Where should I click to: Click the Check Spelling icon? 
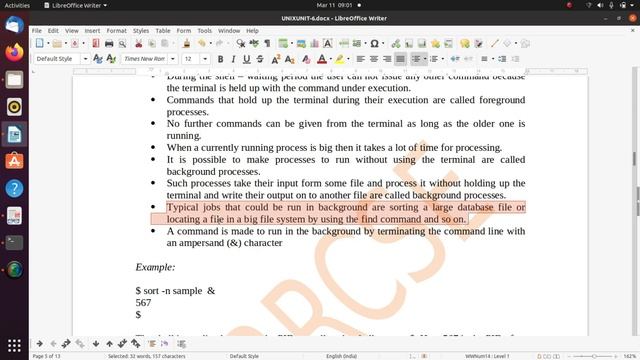click(x=254, y=43)
